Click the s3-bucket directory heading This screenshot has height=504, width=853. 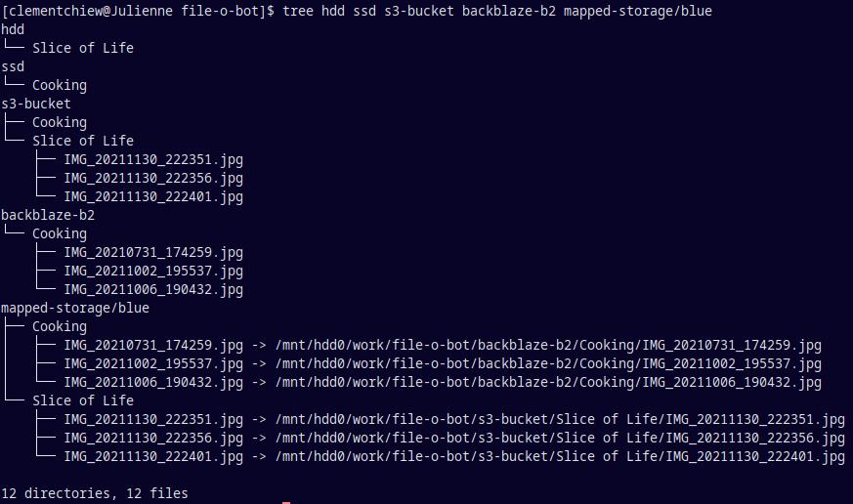click(36, 104)
